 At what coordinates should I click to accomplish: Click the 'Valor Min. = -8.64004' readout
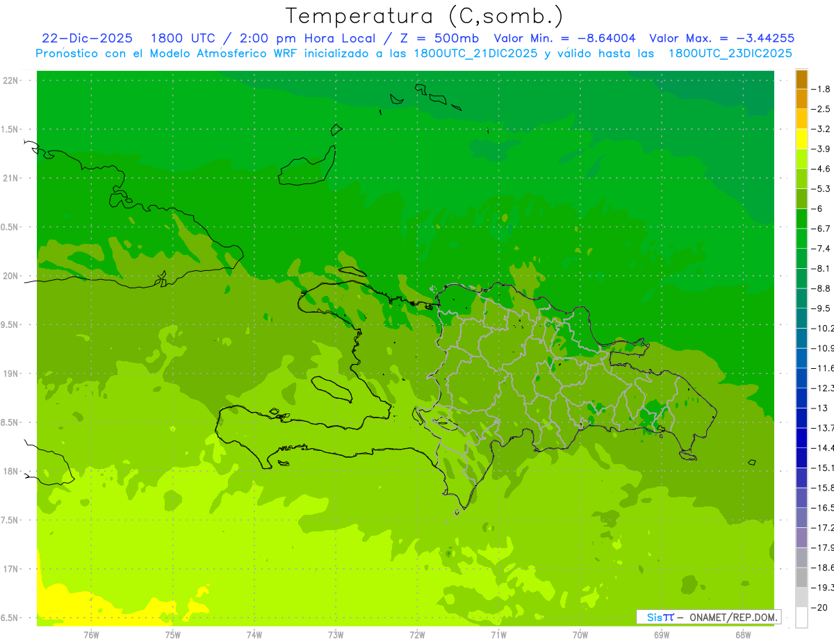(x=564, y=38)
